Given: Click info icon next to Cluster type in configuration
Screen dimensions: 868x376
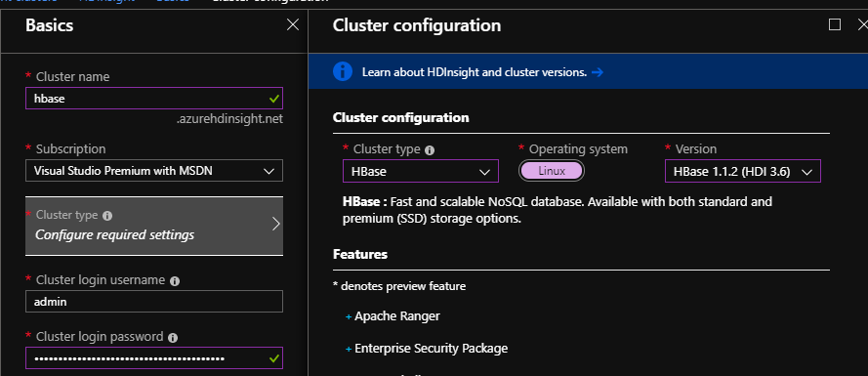Looking at the screenshot, I should pos(430,150).
